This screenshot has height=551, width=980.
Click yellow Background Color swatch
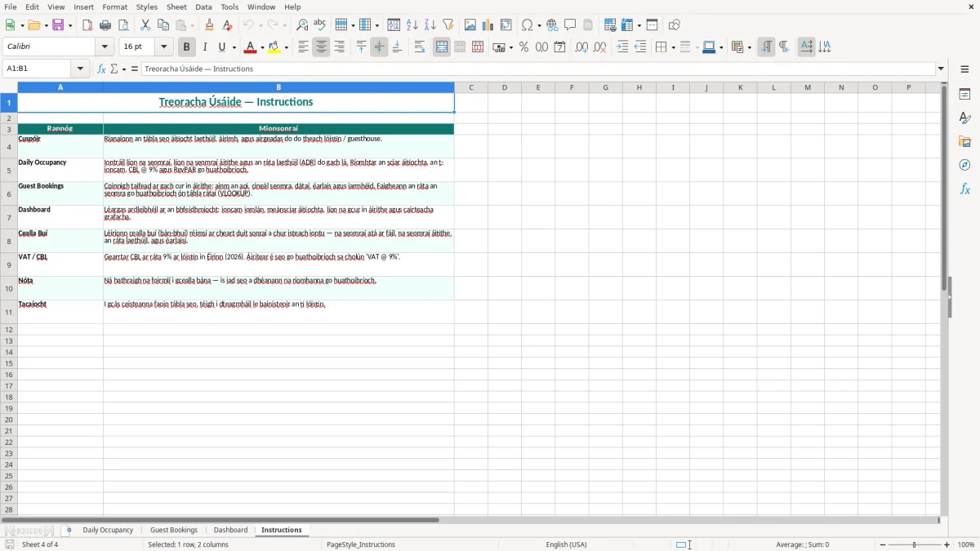(275, 47)
